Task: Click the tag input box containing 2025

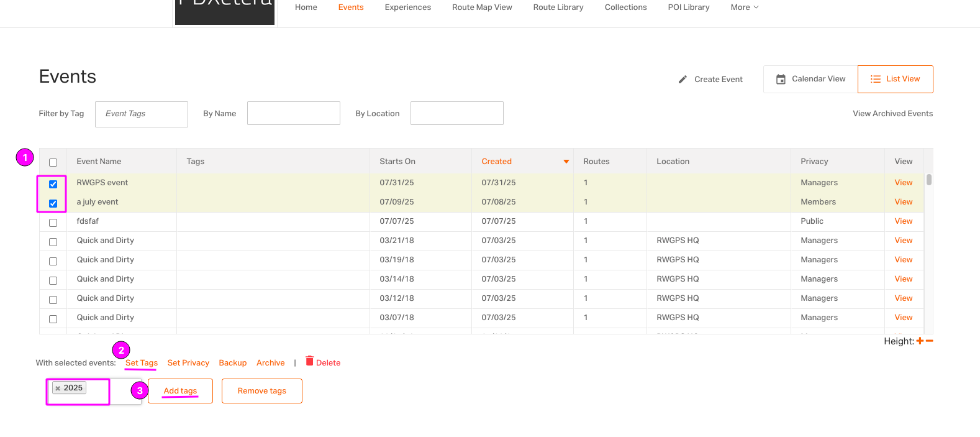Action: (x=94, y=392)
